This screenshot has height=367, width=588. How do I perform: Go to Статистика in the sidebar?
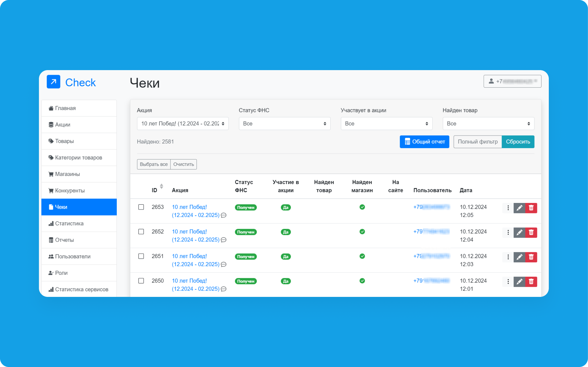pos(69,223)
